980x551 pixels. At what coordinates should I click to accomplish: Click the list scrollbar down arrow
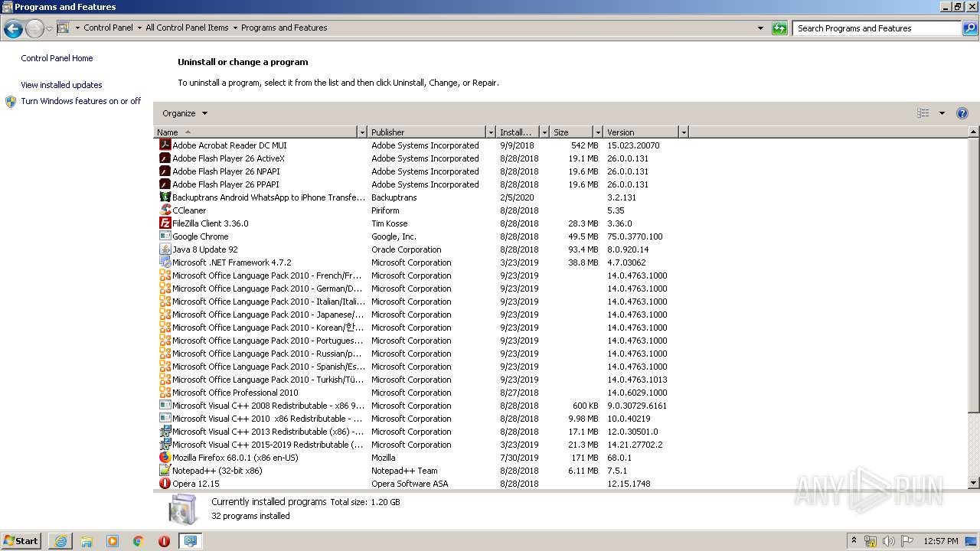(974, 483)
